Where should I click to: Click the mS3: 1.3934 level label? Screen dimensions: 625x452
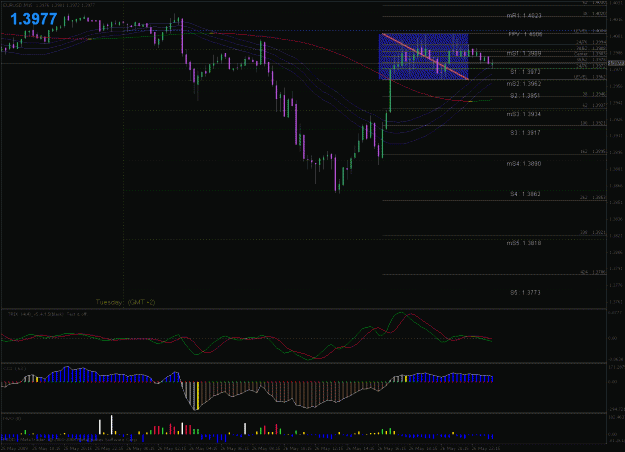524,114
